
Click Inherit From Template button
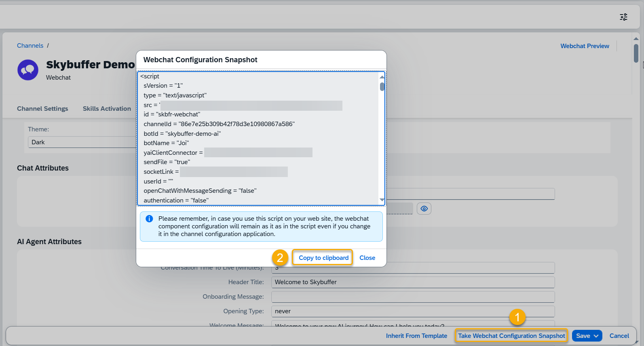click(x=416, y=336)
